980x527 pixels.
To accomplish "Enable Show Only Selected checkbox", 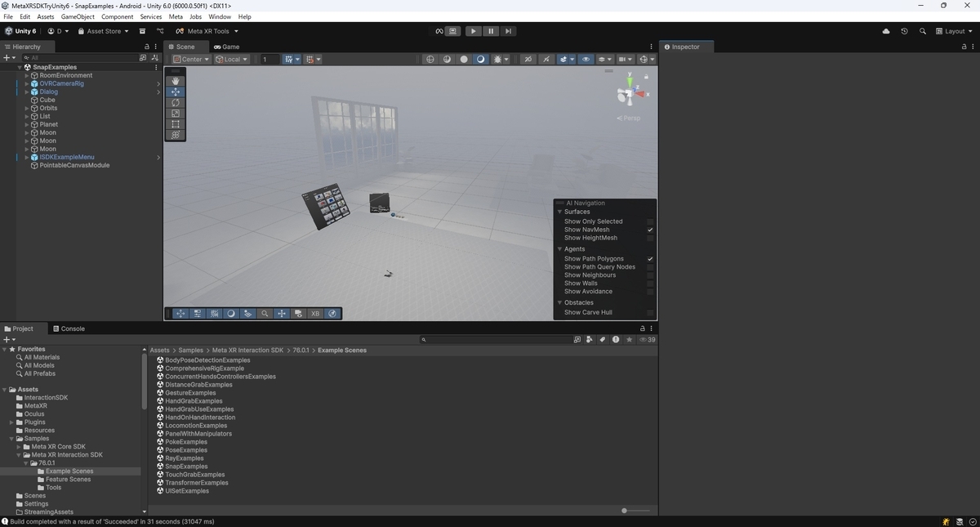I will tap(650, 221).
